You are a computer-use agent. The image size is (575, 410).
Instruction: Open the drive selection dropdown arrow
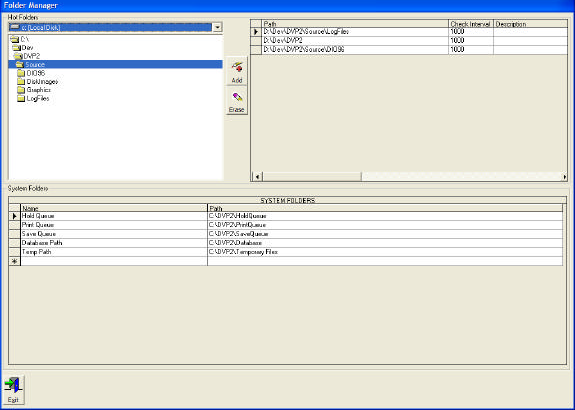pyautogui.click(x=217, y=27)
